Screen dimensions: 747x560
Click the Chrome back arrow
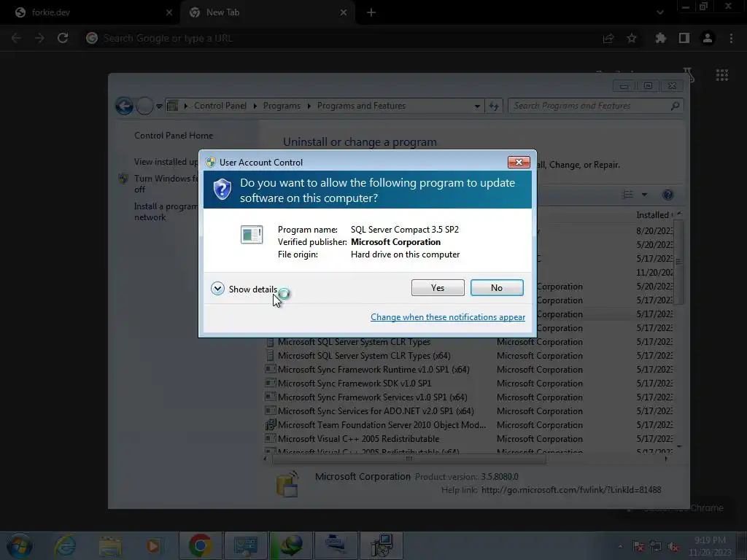tap(16, 38)
